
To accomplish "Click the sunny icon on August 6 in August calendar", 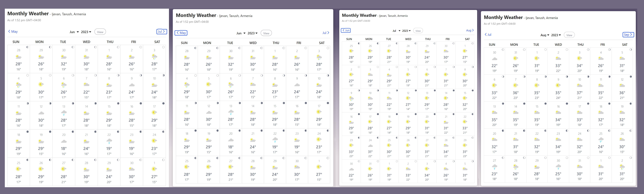I will [x=494, y=85].
